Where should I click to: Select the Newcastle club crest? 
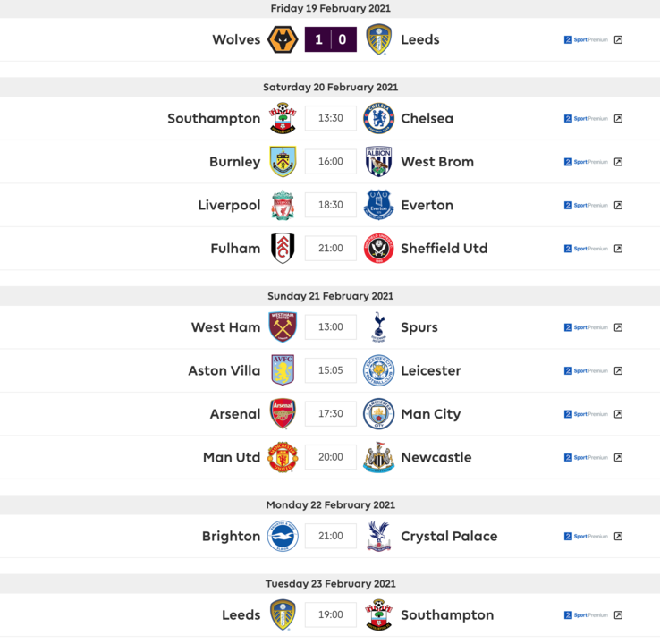(379, 457)
